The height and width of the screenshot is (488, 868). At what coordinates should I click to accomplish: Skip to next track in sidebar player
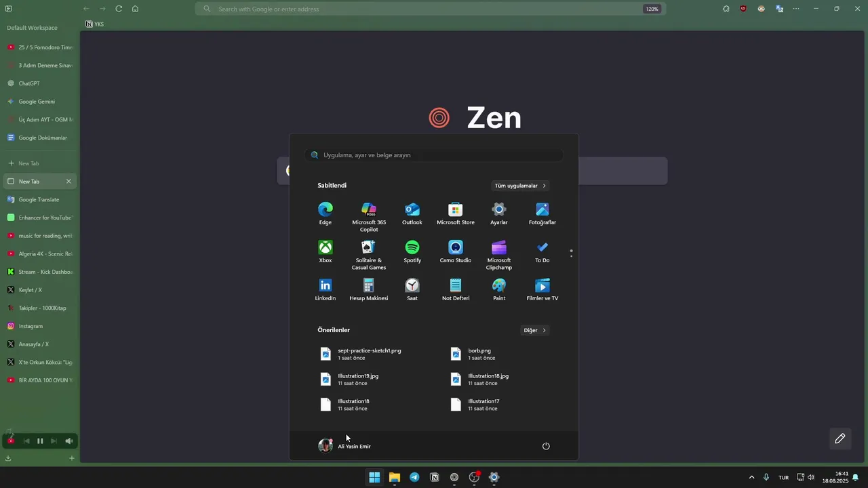(54, 441)
